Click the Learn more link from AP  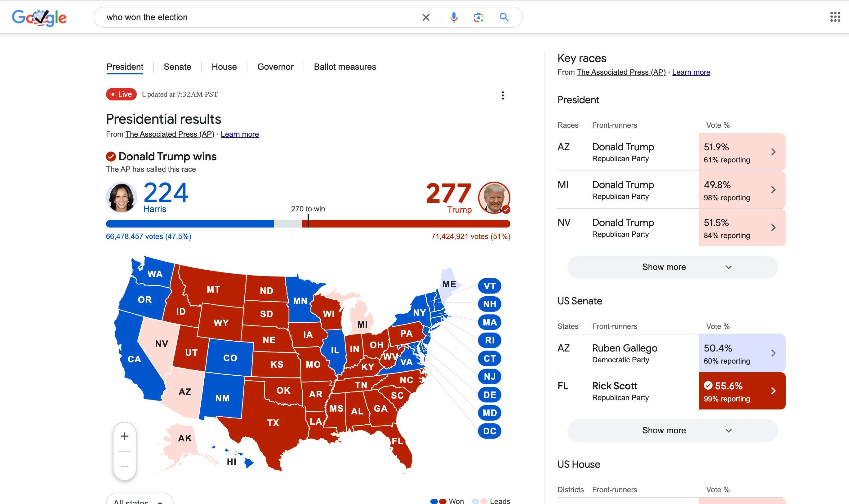click(239, 134)
